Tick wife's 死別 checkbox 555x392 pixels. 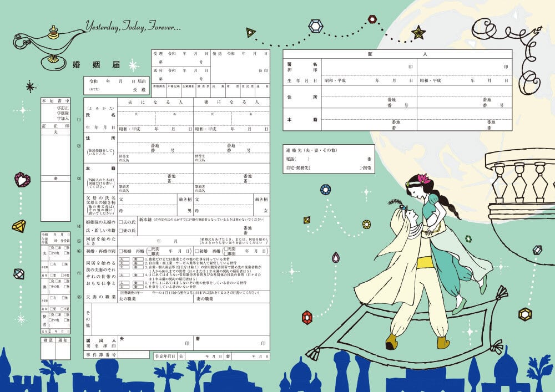(226, 249)
